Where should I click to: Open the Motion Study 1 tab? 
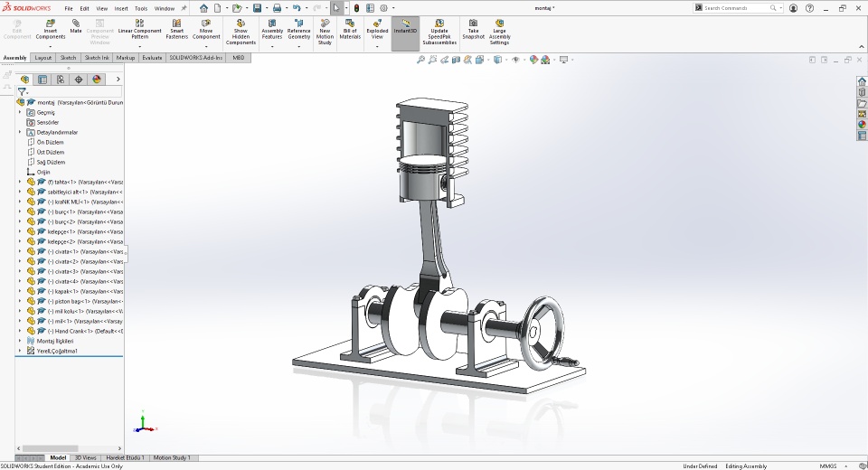tap(172, 458)
